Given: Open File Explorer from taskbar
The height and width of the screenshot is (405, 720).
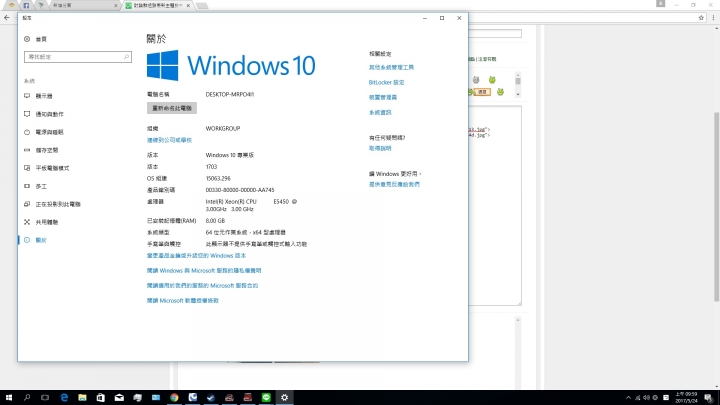Looking at the screenshot, I should pos(82,398).
